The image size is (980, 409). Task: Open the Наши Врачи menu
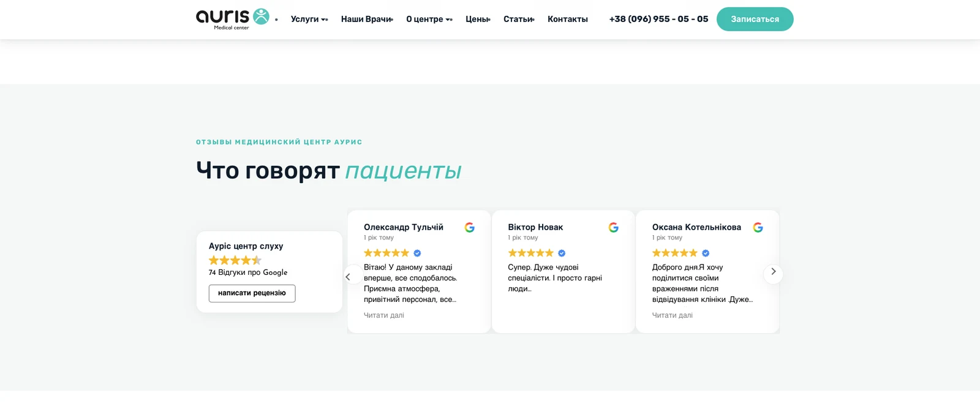(367, 19)
